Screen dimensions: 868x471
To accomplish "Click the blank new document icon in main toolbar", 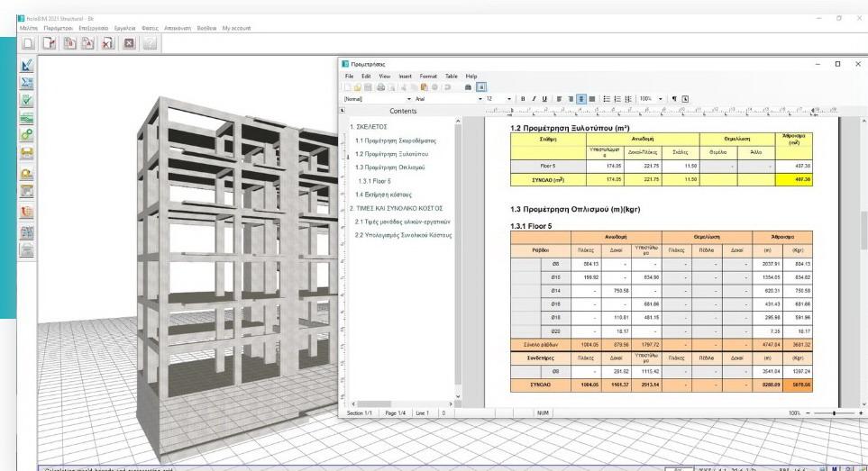I will [29, 43].
